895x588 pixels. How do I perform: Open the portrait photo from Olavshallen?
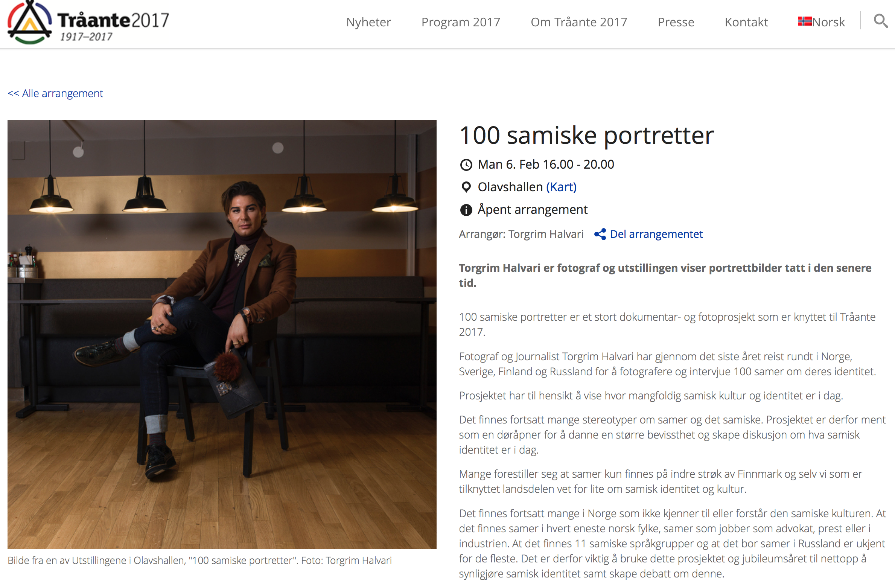click(222, 334)
